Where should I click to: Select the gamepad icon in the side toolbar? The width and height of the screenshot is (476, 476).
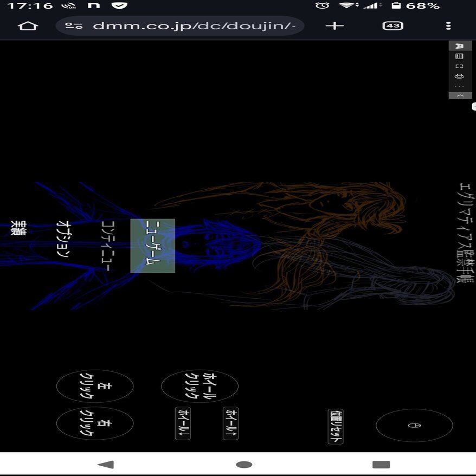click(x=460, y=46)
